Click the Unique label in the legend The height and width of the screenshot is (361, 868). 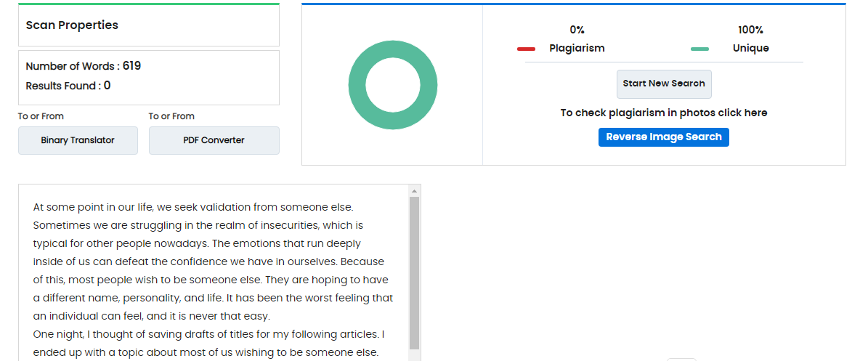(x=750, y=48)
